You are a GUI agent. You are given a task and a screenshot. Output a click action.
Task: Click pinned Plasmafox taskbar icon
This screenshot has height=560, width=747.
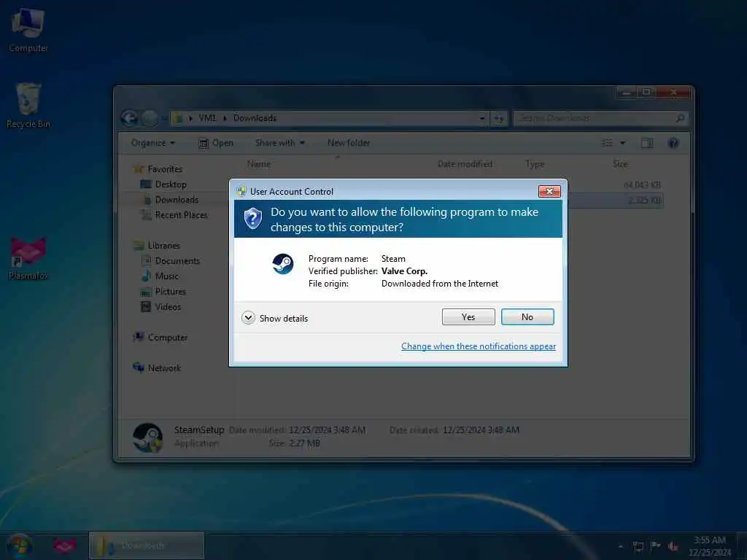pos(64,545)
